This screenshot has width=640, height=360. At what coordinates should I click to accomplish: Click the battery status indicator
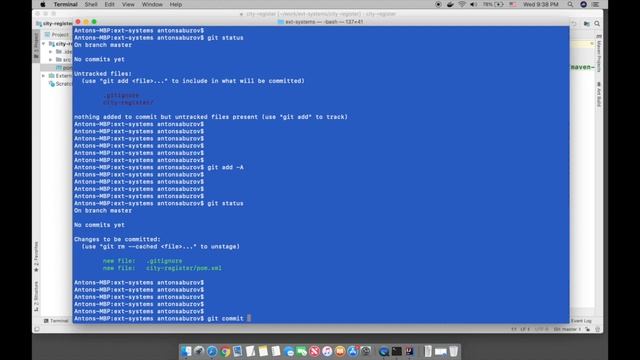click(493, 4)
